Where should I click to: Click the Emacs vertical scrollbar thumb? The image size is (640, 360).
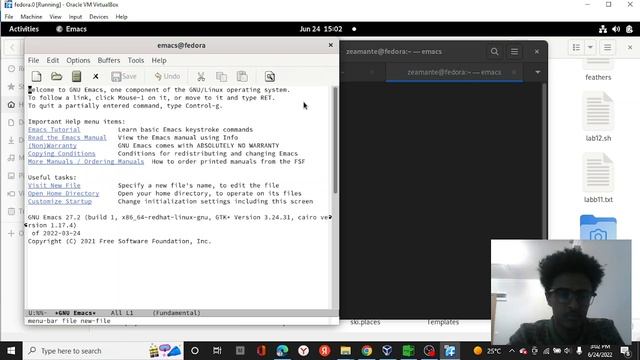[x=335, y=140]
